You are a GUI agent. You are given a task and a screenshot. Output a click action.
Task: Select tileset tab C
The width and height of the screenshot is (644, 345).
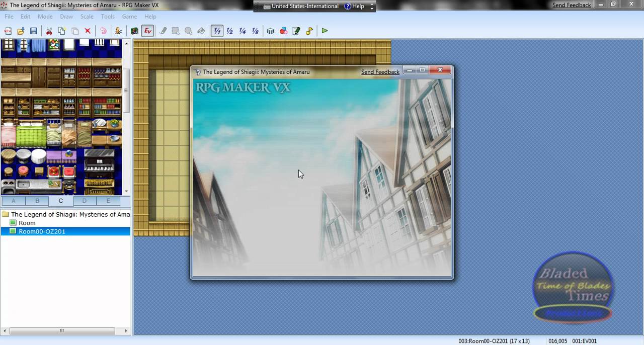point(61,201)
